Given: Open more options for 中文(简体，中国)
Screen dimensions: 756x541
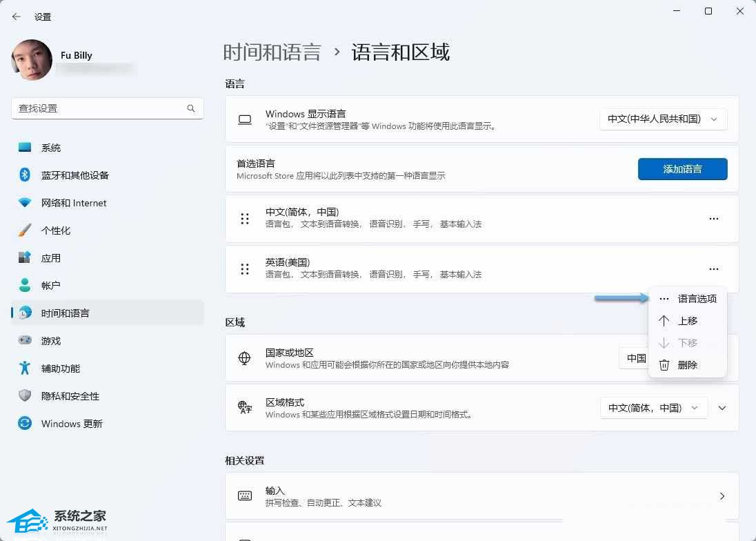Looking at the screenshot, I should pyautogui.click(x=713, y=219).
